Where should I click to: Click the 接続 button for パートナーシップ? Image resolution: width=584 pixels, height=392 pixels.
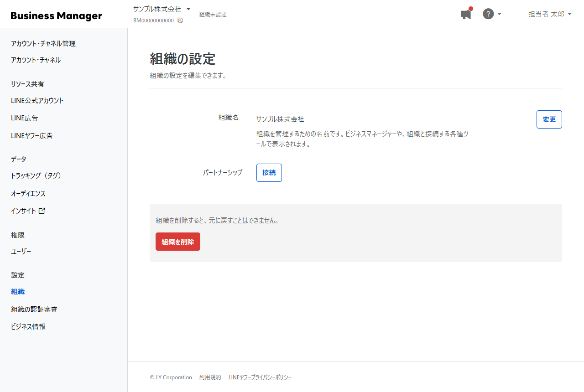(269, 173)
